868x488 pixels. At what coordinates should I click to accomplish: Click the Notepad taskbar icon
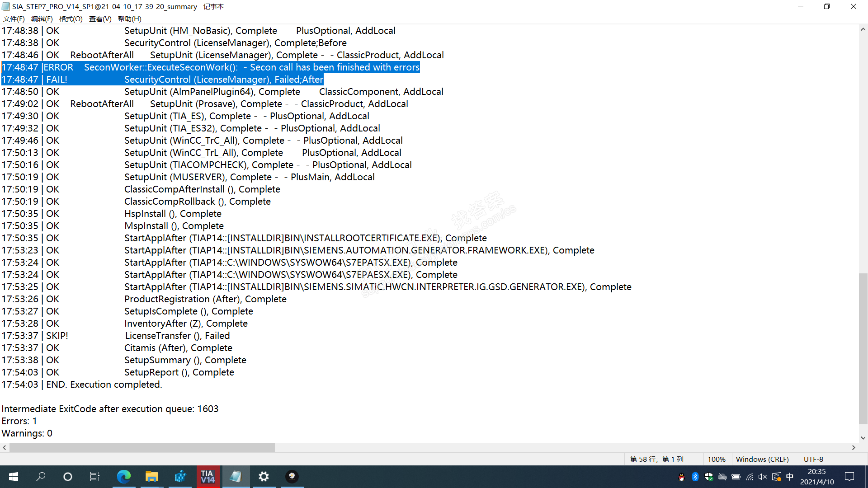236,477
